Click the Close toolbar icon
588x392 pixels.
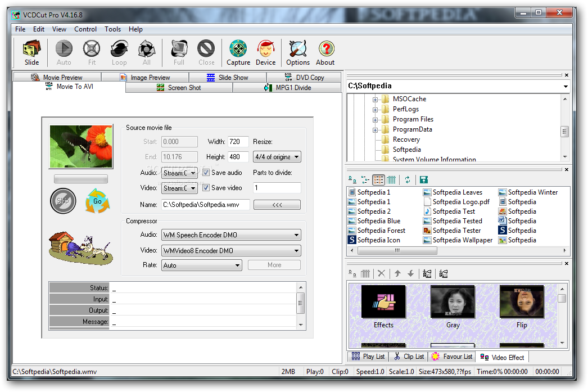point(206,52)
